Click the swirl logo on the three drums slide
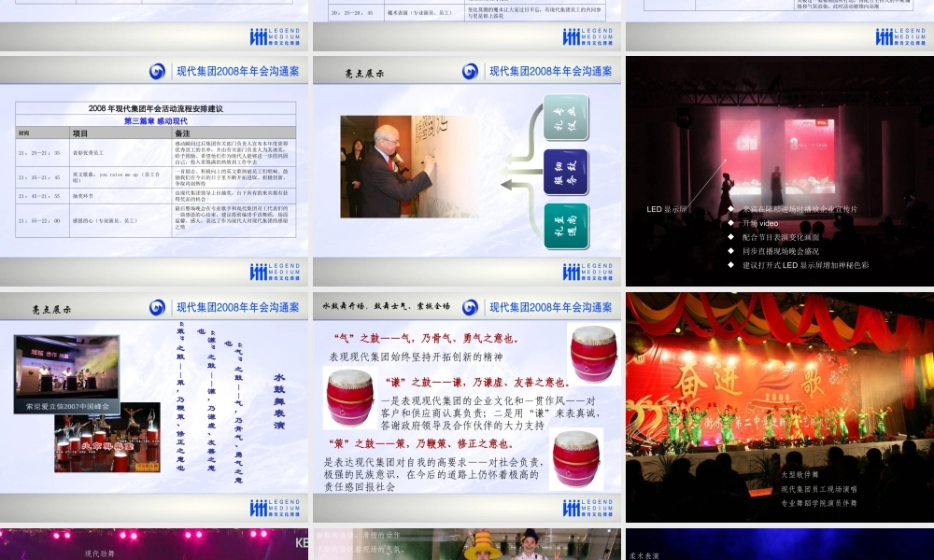Viewport: 934px width, 560px height. [x=470, y=307]
